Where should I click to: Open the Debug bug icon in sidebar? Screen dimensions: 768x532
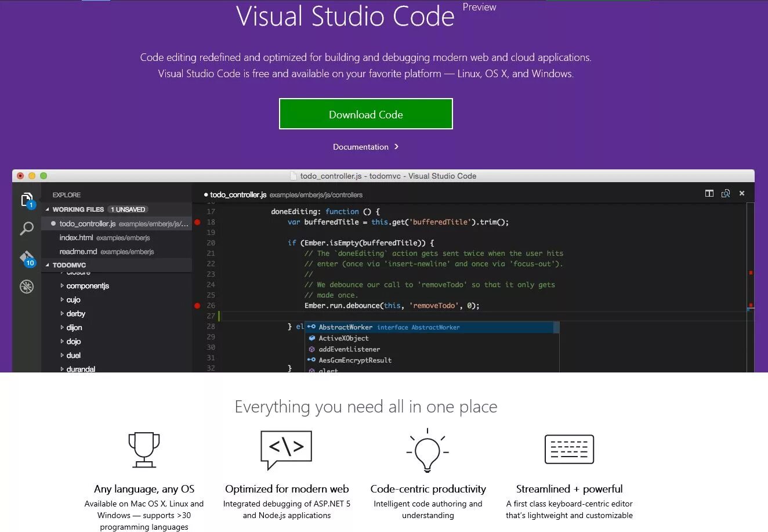click(x=27, y=287)
